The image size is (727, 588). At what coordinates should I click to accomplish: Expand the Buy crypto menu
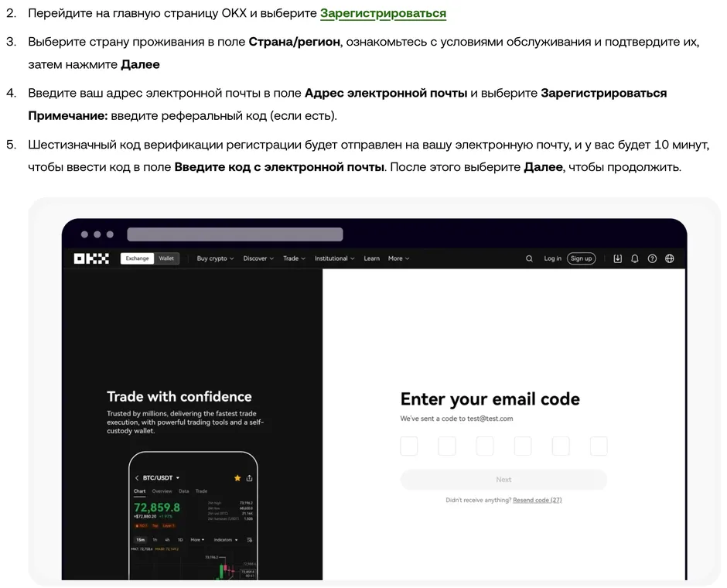click(x=215, y=258)
